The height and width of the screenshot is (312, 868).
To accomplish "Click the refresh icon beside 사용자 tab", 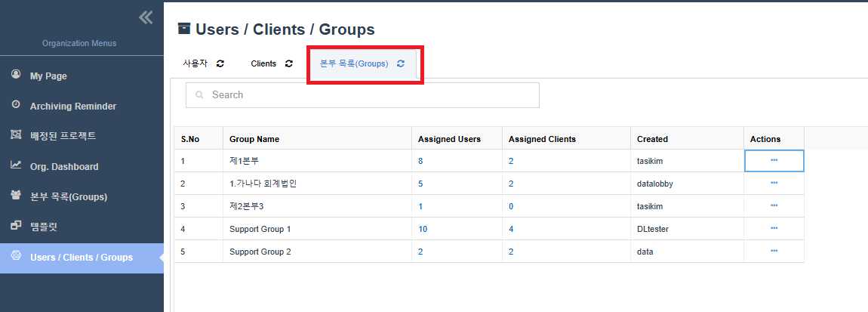I will click(x=220, y=64).
